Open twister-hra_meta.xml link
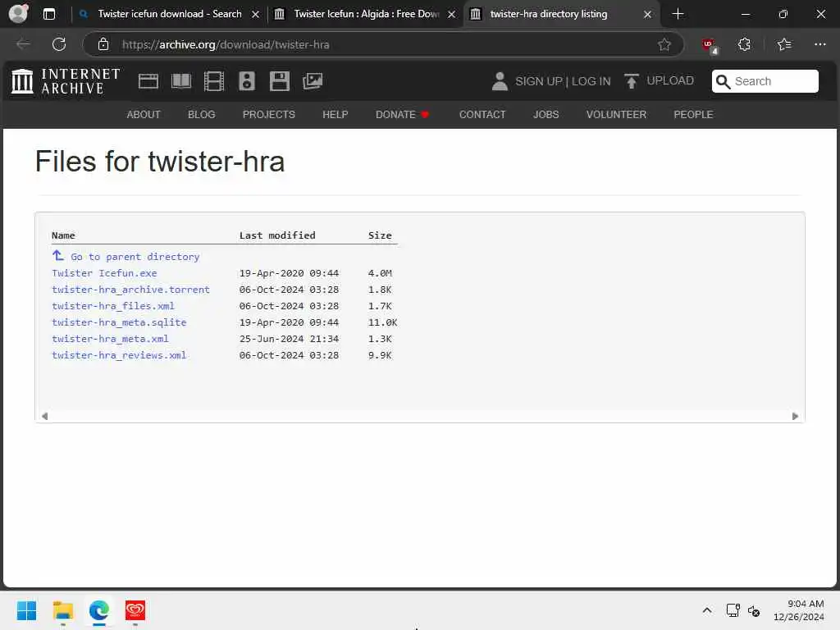The image size is (840, 630). (110, 339)
